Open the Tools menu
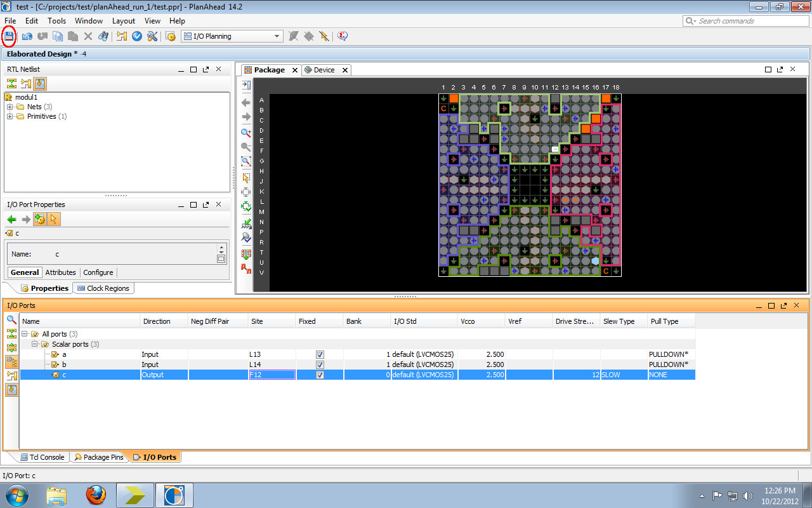The width and height of the screenshot is (812, 508). 56,20
